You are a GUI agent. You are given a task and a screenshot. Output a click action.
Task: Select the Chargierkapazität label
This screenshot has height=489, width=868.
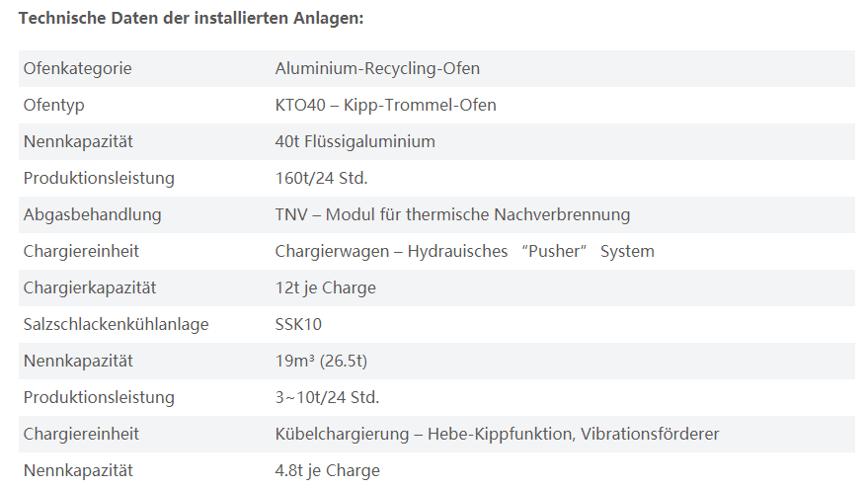pyautogui.click(x=90, y=287)
